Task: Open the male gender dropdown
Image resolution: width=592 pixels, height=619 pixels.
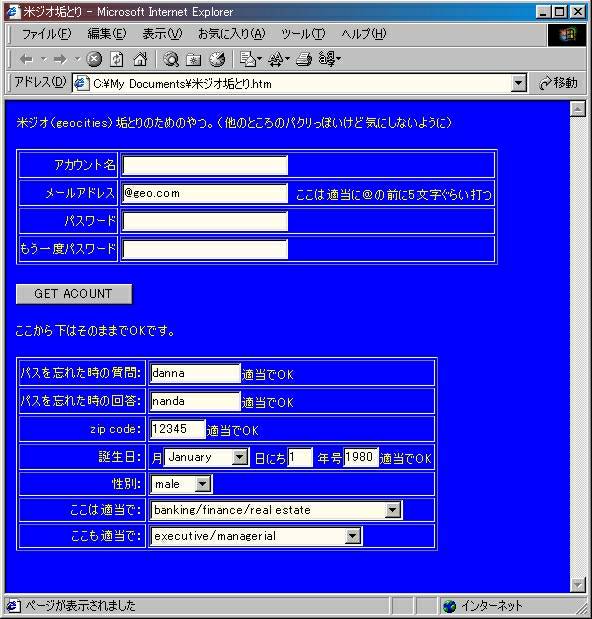Action: [203, 484]
